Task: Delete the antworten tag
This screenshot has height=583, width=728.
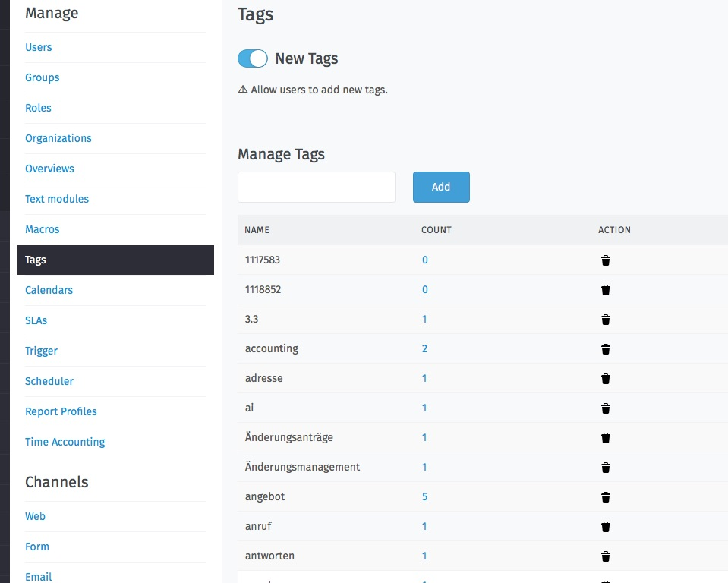Action: pyautogui.click(x=605, y=556)
